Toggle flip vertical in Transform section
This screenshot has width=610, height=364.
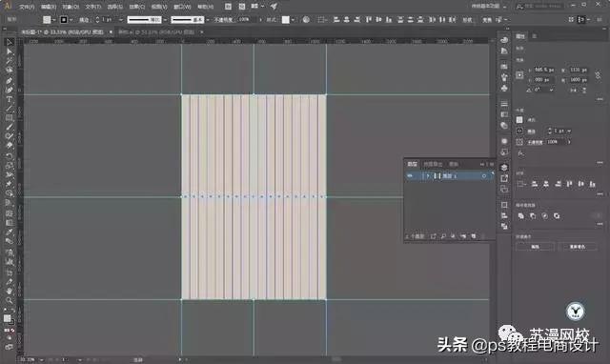tap(584, 90)
